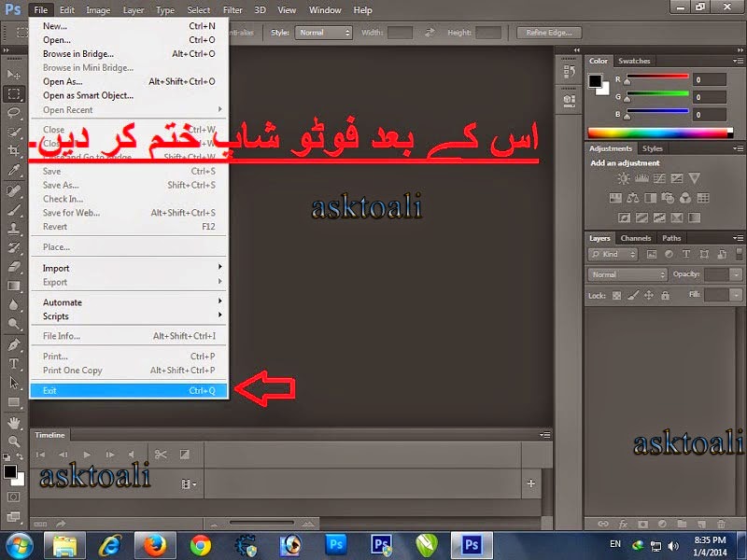
Task: Toggle lock position icon
Action: [649, 296]
